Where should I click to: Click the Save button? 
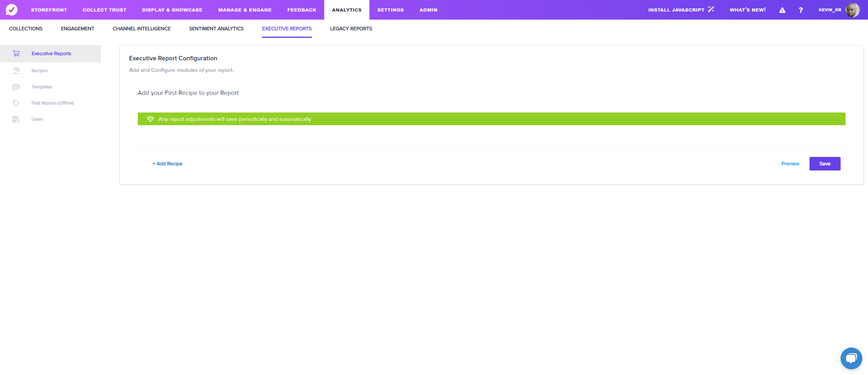point(824,164)
